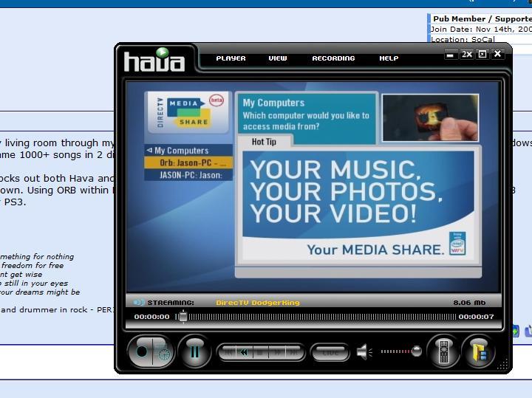
Task: Jump to Live playback
Action: [x=330, y=352]
